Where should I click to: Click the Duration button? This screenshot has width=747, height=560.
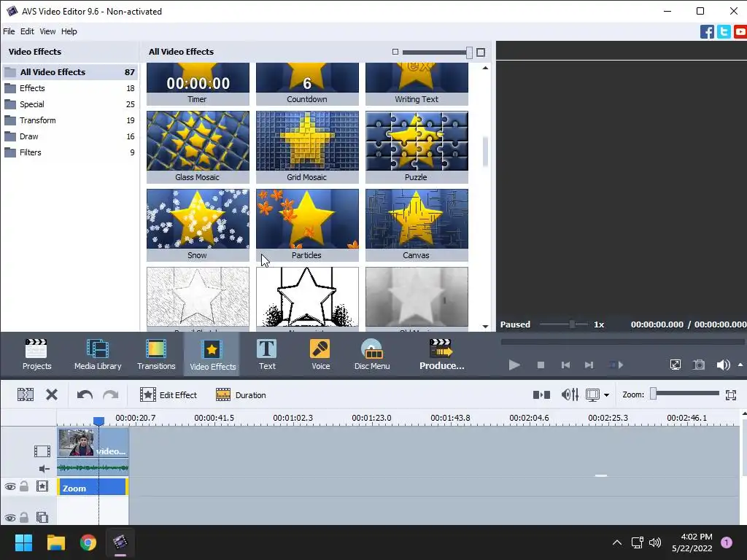pyautogui.click(x=241, y=394)
